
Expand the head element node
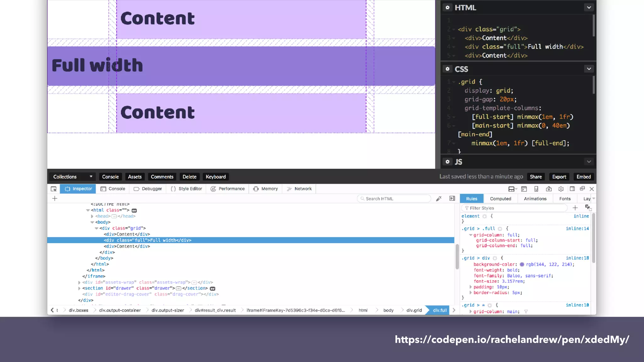pyautogui.click(x=92, y=216)
